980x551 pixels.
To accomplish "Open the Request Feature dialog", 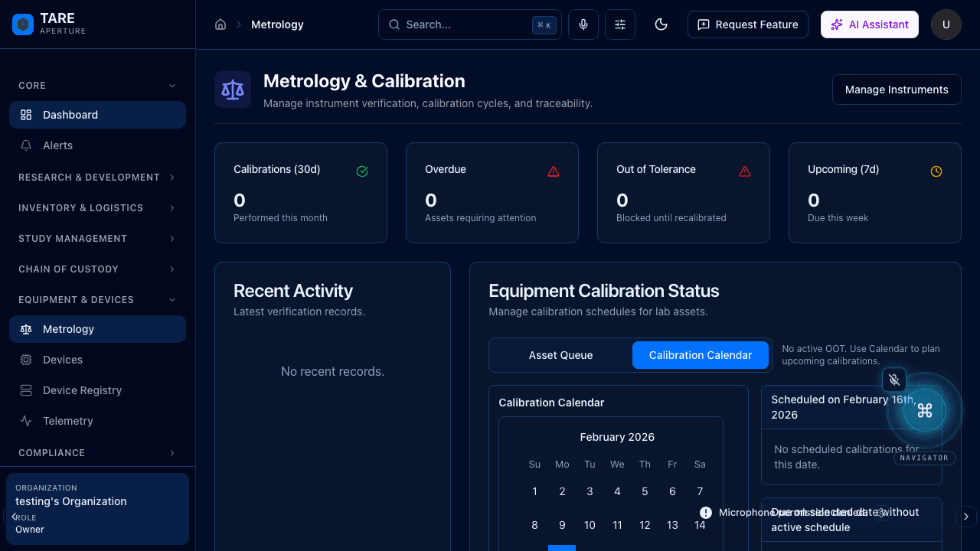I will tap(747, 24).
